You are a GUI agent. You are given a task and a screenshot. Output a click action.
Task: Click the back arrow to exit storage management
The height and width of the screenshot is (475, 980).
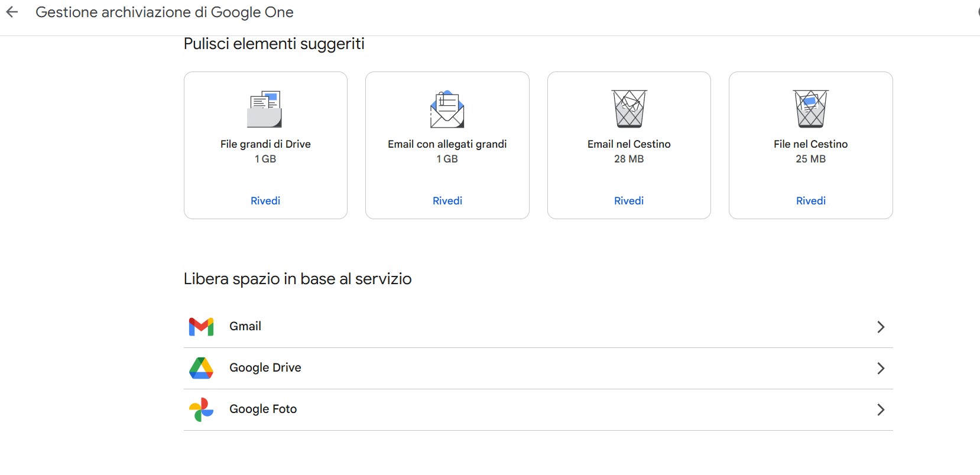pyautogui.click(x=12, y=12)
